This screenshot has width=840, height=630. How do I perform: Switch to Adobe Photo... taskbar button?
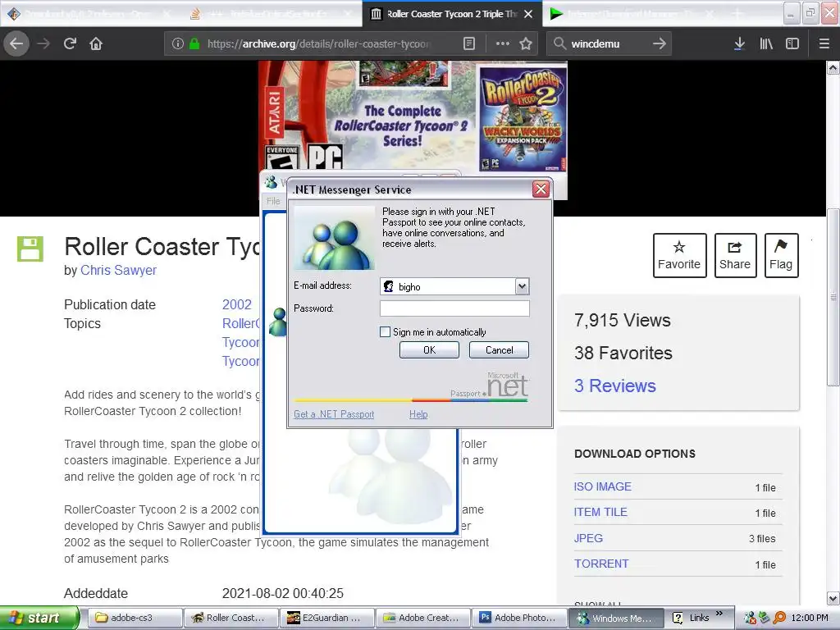point(519,618)
